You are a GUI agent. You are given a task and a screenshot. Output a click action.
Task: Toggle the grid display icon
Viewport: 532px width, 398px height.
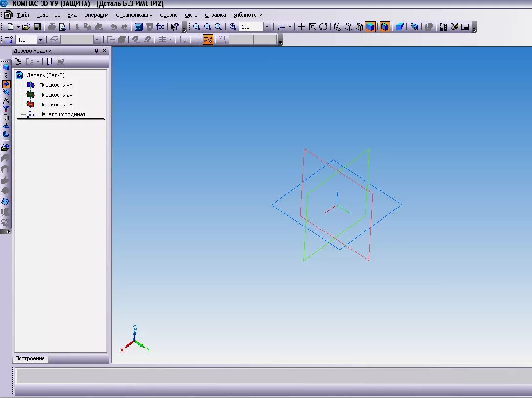tap(163, 40)
